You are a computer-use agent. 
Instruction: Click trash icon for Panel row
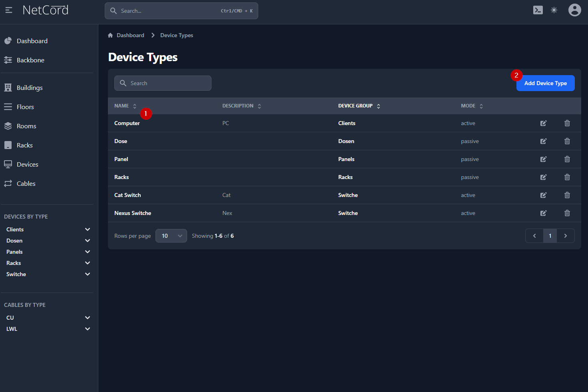(x=567, y=159)
